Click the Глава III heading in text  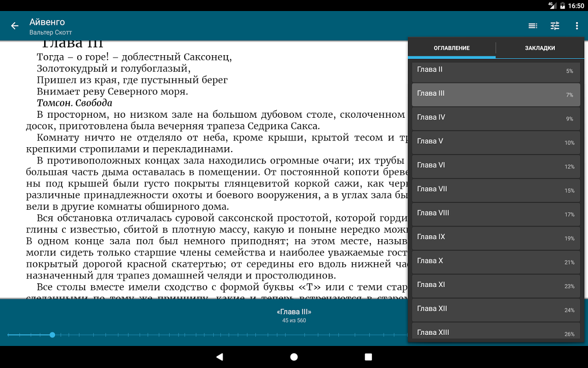72,44
